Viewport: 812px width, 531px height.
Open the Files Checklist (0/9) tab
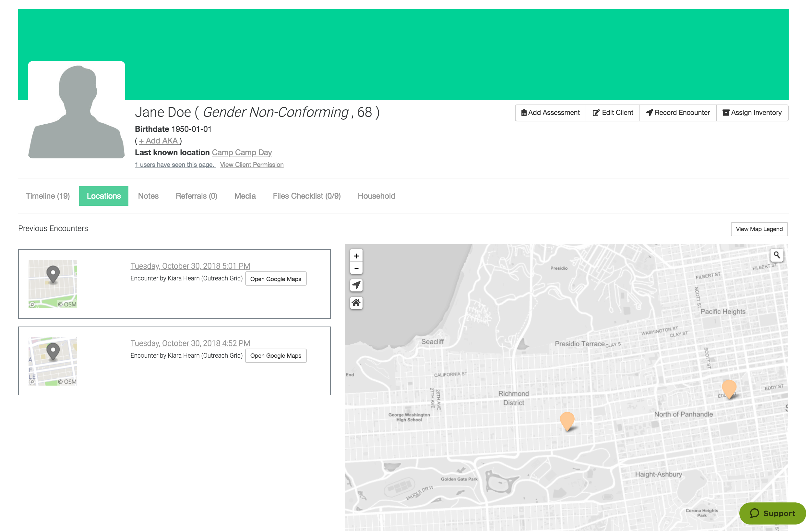(x=306, y=196)
